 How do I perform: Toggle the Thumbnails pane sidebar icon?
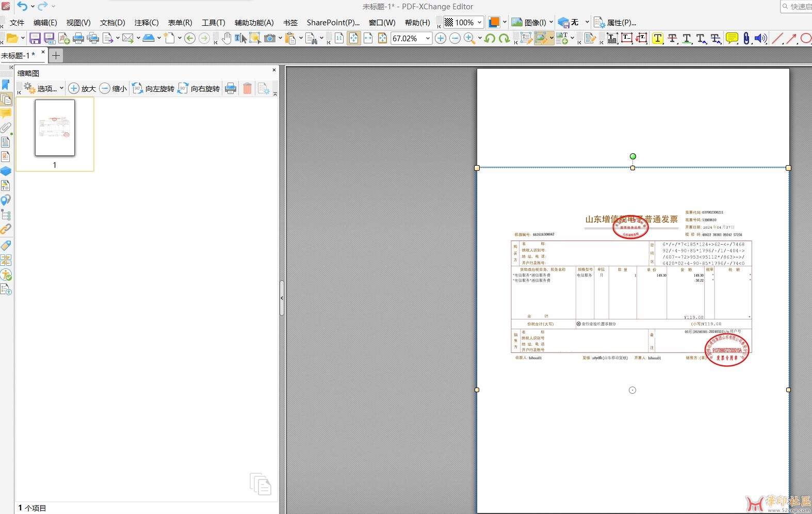6,99
